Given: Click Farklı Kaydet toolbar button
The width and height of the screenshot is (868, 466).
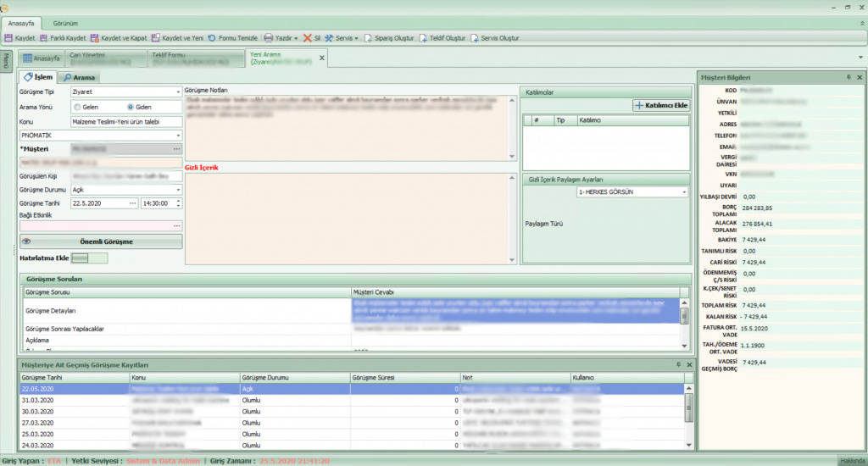Looking at the screenshot, I should click(x=63, y=38).
